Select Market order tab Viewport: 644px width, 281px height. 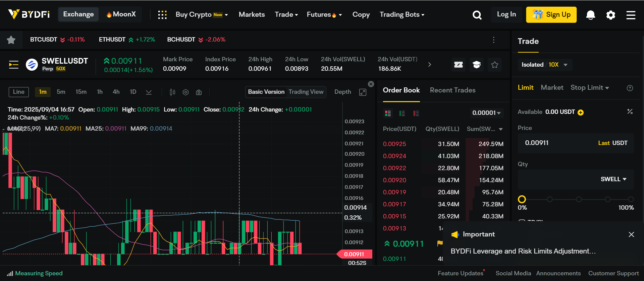click(552, 88)
